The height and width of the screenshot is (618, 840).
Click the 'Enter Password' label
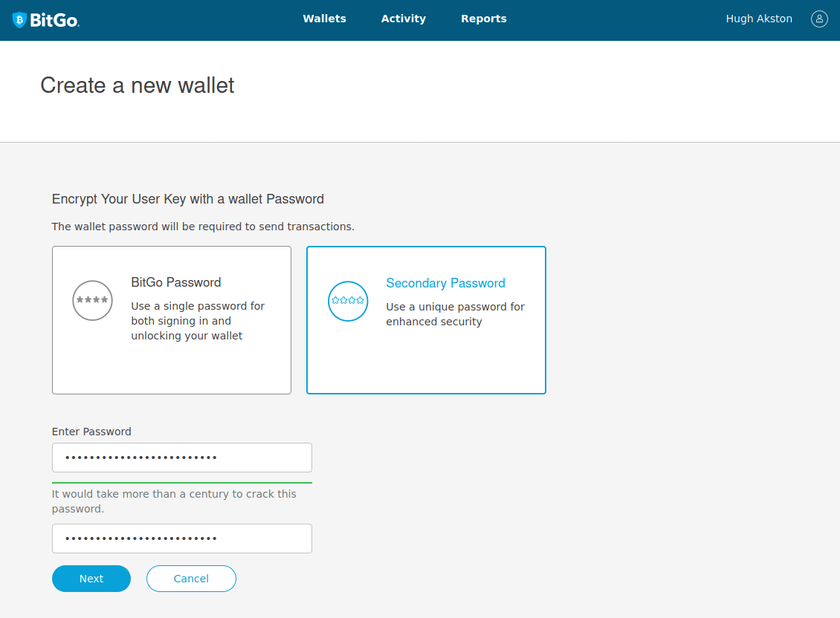(91, 432)
